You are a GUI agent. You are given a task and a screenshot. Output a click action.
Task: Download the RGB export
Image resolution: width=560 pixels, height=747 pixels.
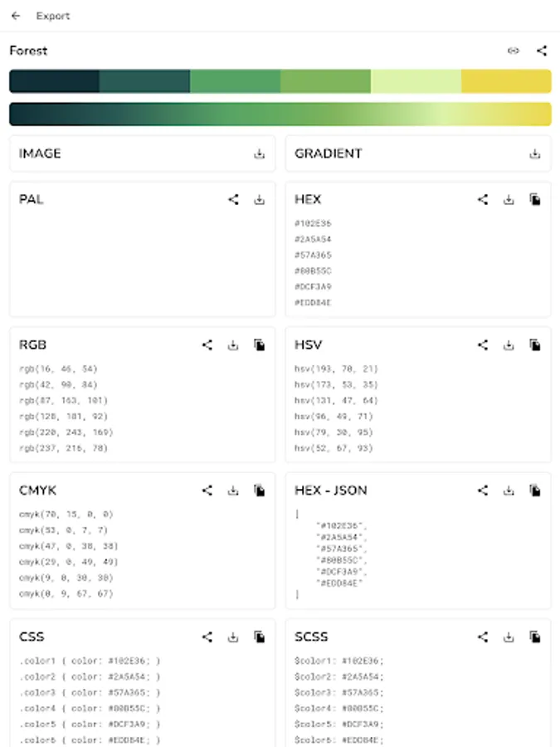pos(233,344)
